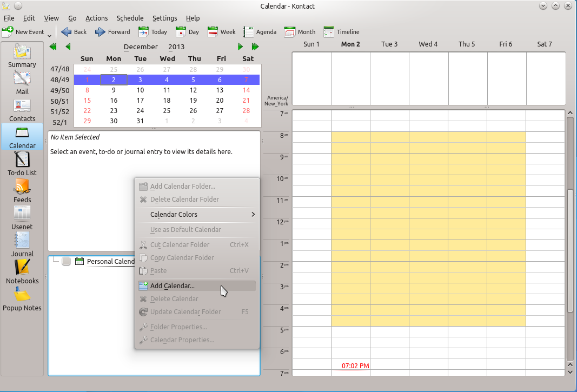Open the Notebooks component
Screen dimensions: 577x392
coord(22,273)
